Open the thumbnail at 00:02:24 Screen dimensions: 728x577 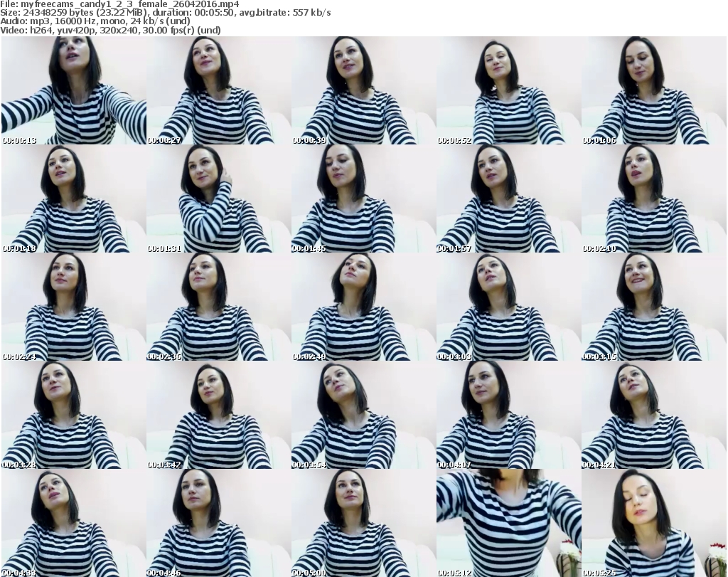(x=74, y=307)
